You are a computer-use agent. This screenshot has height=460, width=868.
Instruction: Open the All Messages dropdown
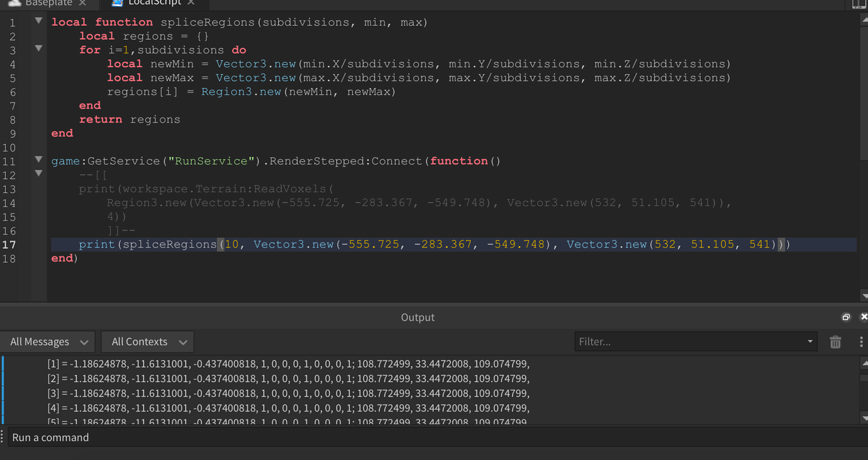[48, 342]
